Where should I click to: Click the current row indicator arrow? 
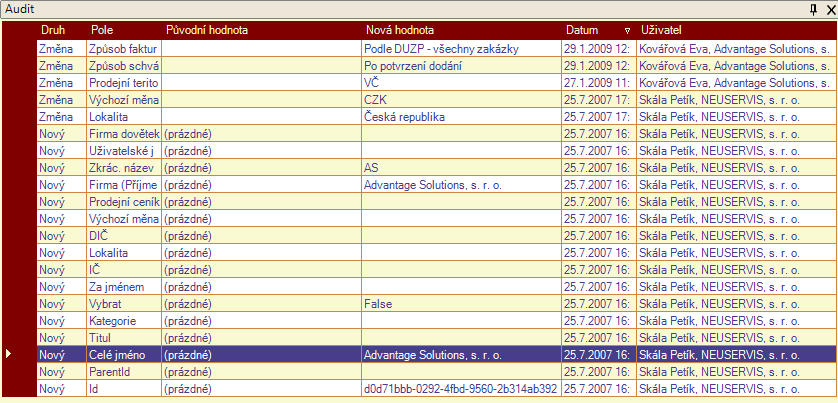[10, 354]
